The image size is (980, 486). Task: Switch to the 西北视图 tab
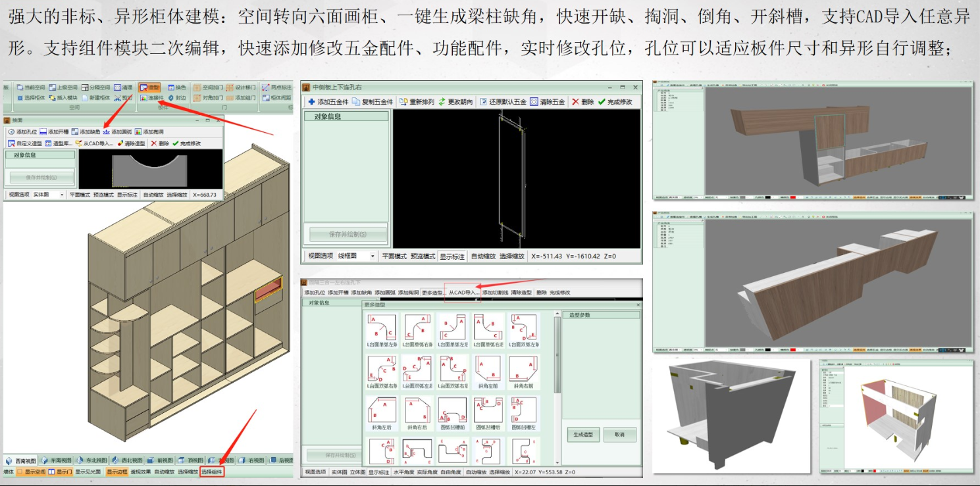(127, 461)
